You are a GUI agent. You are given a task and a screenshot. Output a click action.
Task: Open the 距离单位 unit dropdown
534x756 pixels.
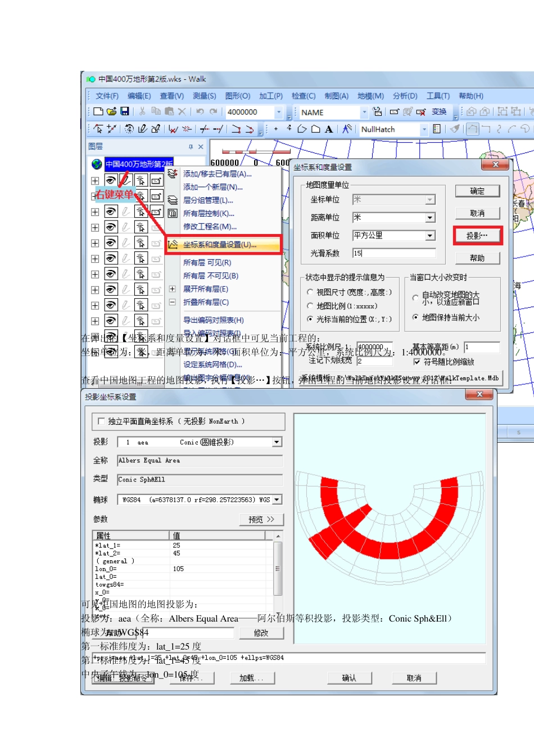(x=430, y=218)
